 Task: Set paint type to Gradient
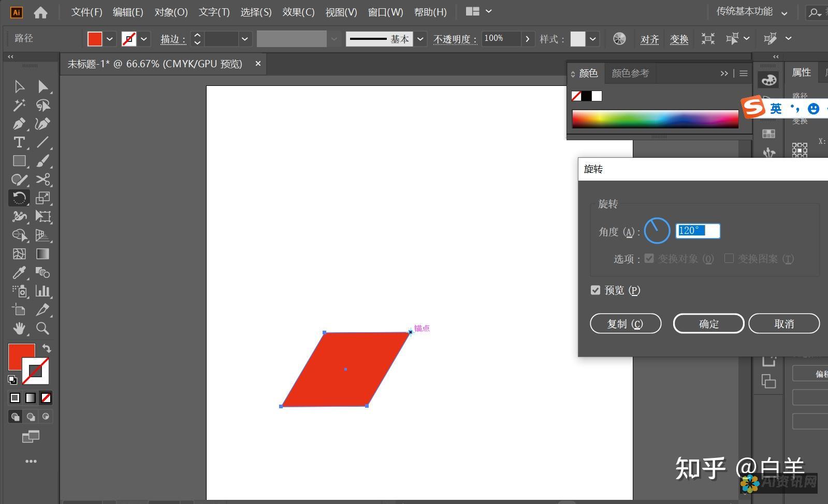(31, 398)
